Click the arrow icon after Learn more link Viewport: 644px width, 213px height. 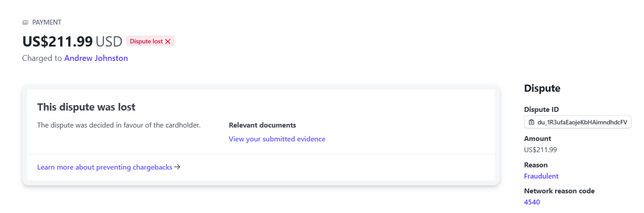(177, 167)
